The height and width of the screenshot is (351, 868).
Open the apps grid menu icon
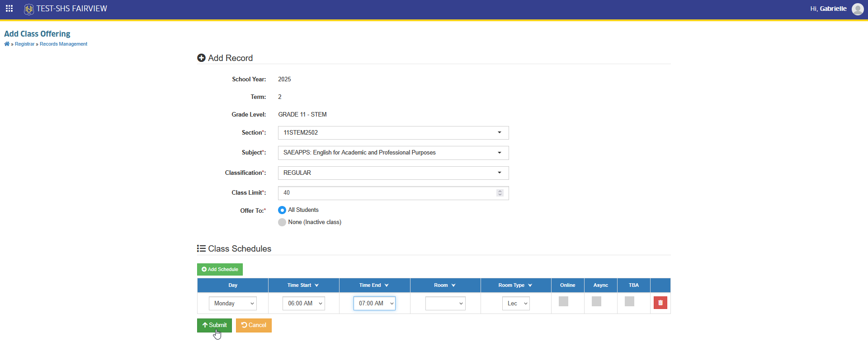point(9,9)
